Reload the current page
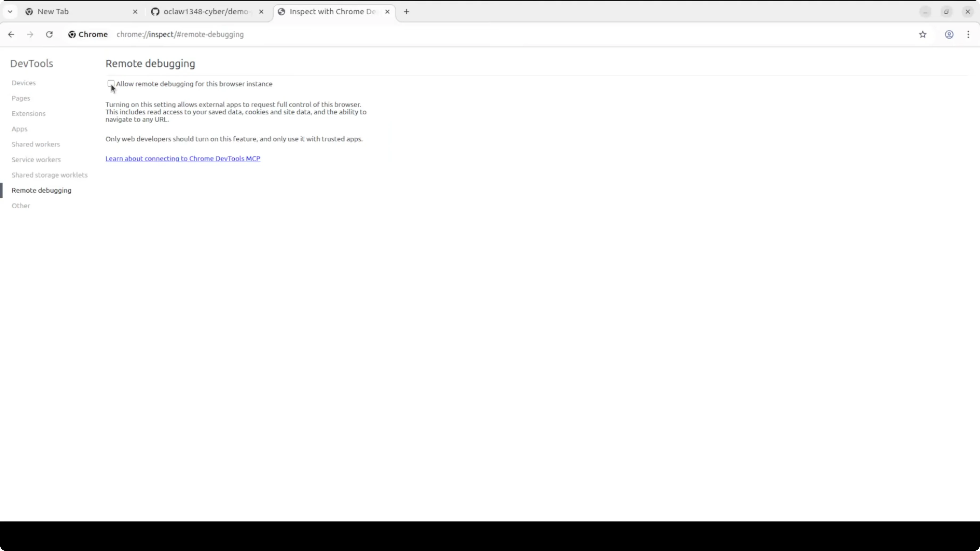Screen dimensions: 980x551 tap(49, 34)
